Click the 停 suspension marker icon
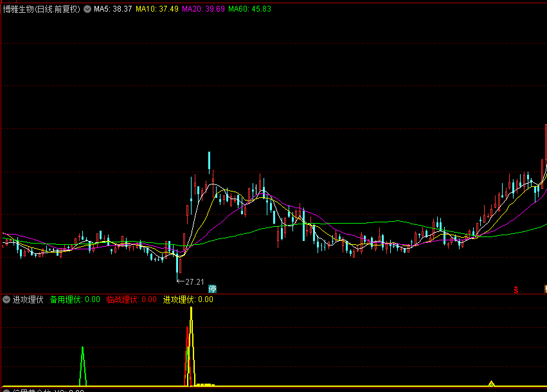Image resolution: width=547 pixels, height=392 pixels. click(x=213, y=289)
